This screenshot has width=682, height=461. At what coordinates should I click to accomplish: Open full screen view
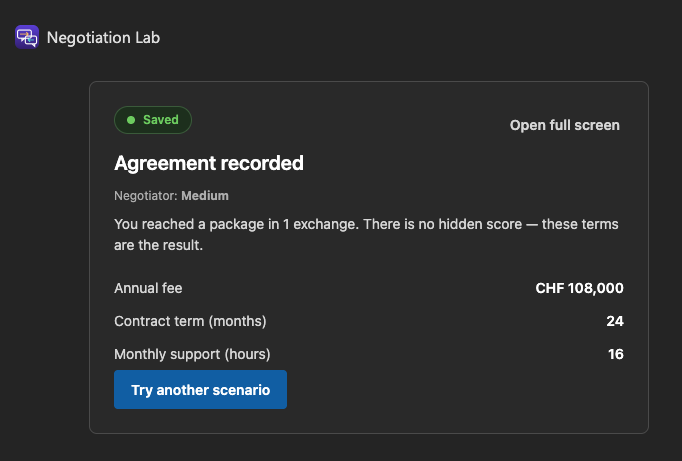point(565,125)
